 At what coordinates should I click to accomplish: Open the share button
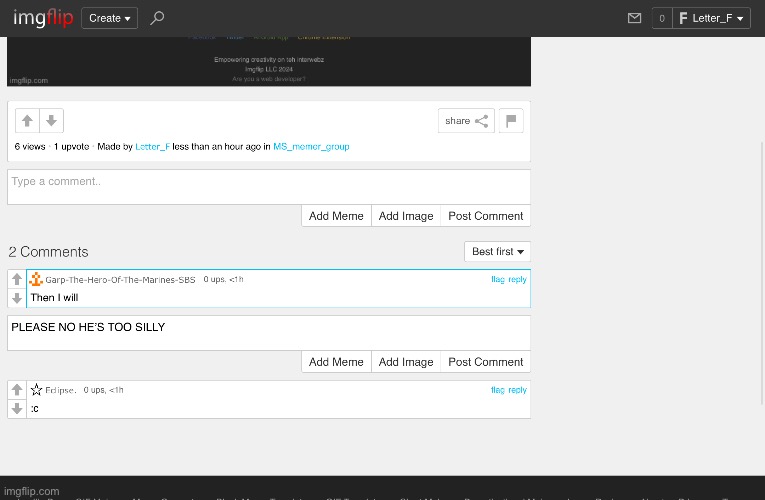click(x=466, y=120)
